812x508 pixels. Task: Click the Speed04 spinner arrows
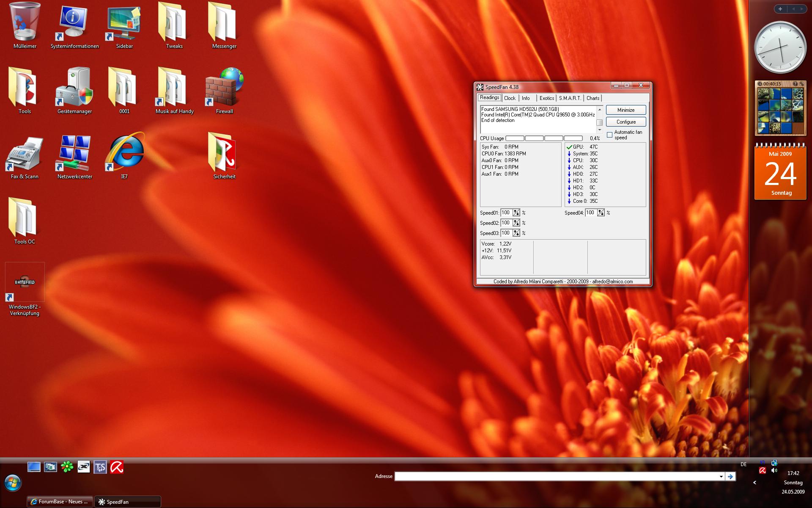[601, 213]
